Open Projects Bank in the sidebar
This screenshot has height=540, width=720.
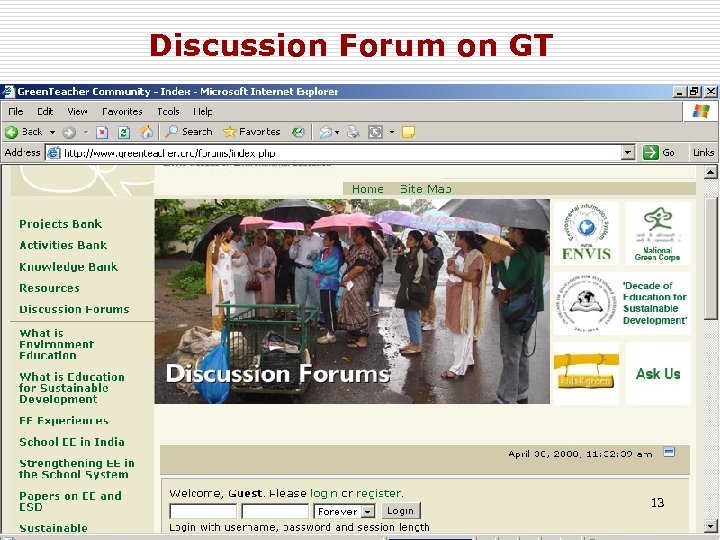coord(60,224)
